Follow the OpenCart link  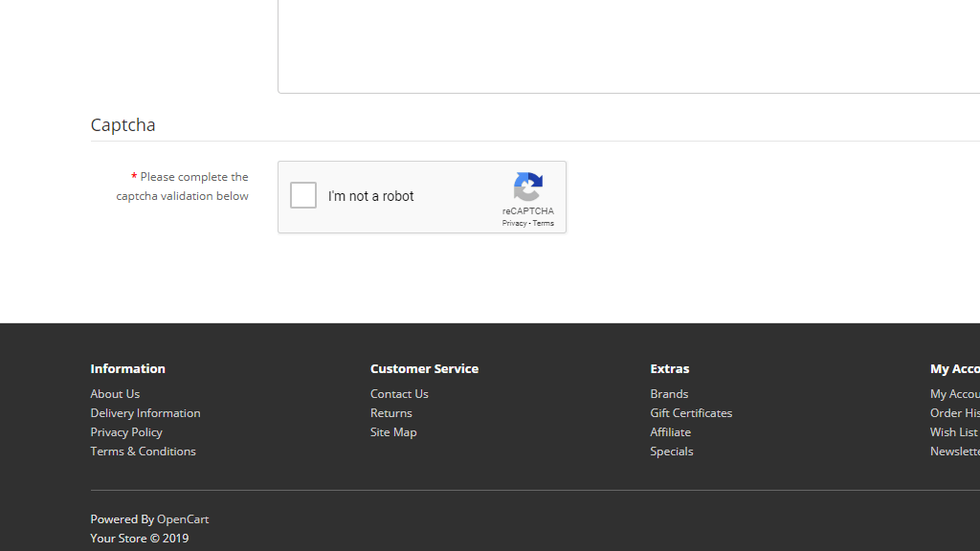pos(183,519)
